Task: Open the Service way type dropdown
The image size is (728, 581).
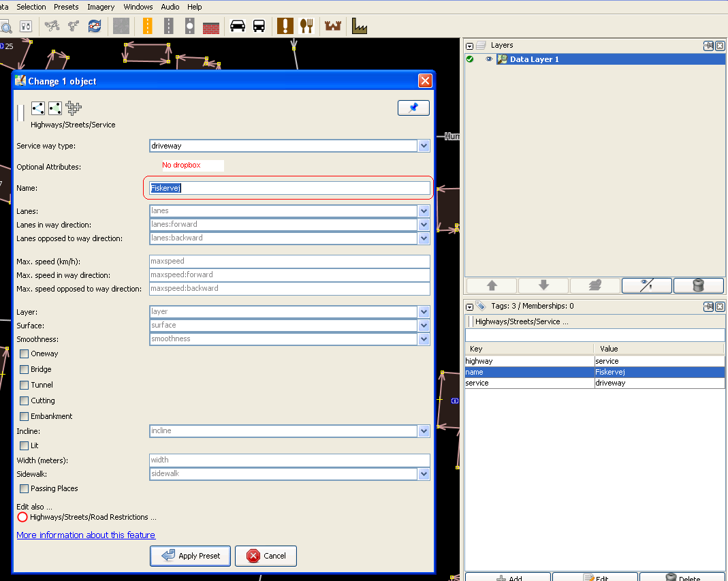Action: [424, 146]
